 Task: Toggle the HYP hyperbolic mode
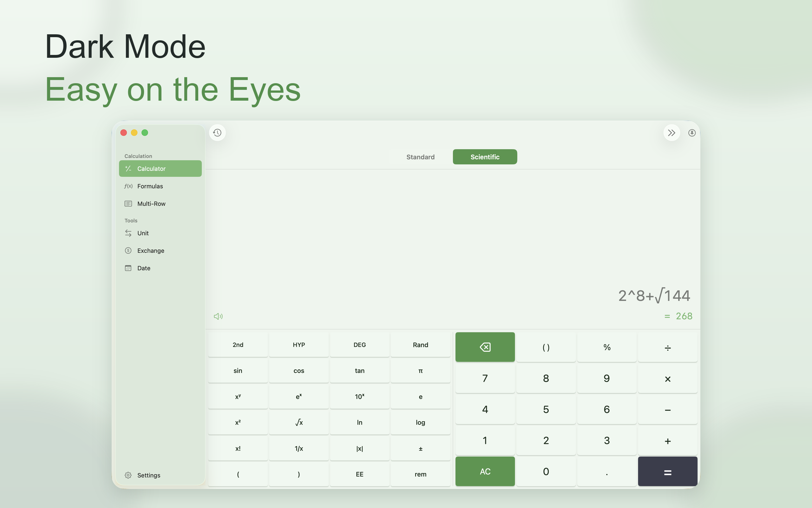click(x=298, y=345)
